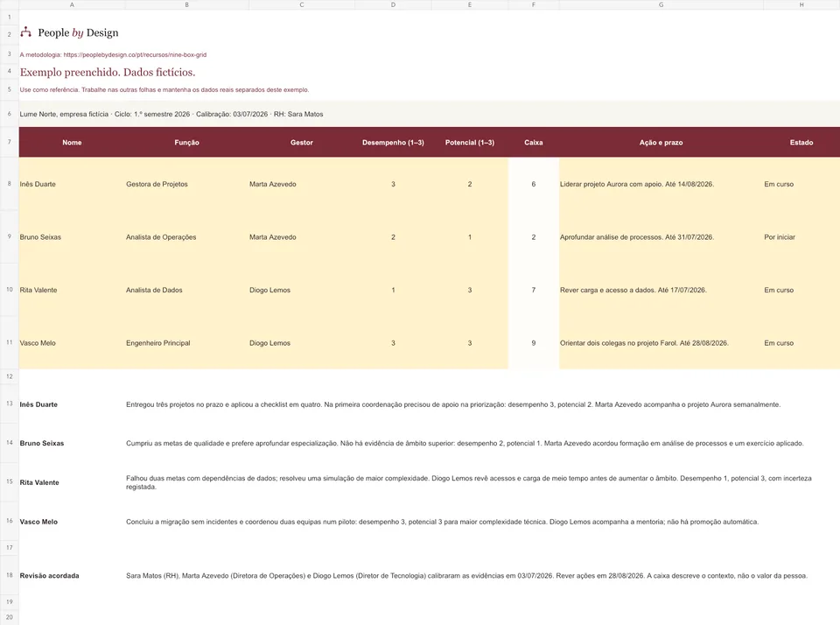Select the 'Use como referência' instruction text
840x625 pixels.
[164, 90]
